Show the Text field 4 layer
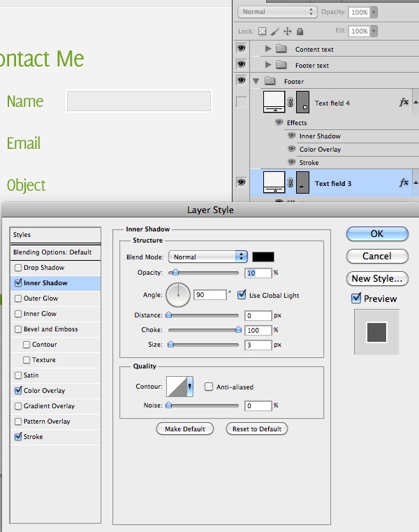 [x=241, y=102]
